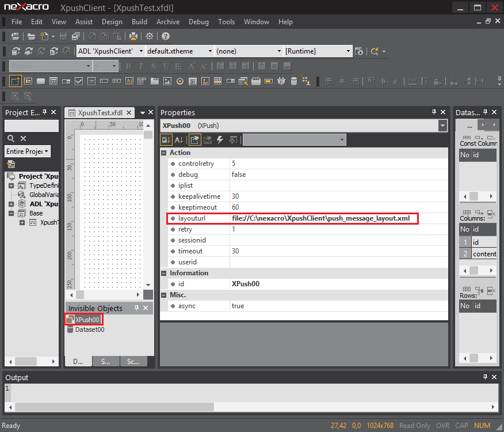Click the Project Explorer search magnifier icon
The image size is (504, 432).
(11, 138)
